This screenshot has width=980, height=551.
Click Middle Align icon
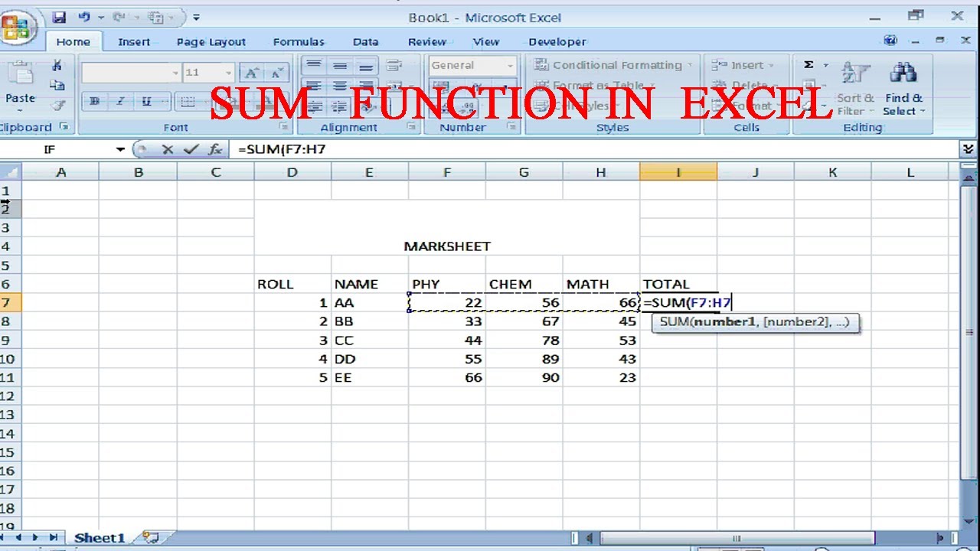pos(340,66)
